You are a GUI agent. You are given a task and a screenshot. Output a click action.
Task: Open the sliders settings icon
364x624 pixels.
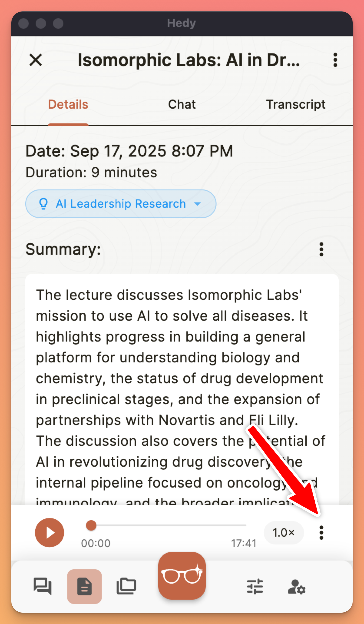pyautogui.click(x=255, y=586)
